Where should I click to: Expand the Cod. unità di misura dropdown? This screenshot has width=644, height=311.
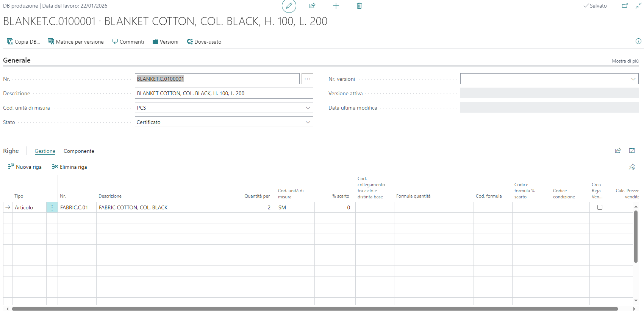click(x=308, y=108)
